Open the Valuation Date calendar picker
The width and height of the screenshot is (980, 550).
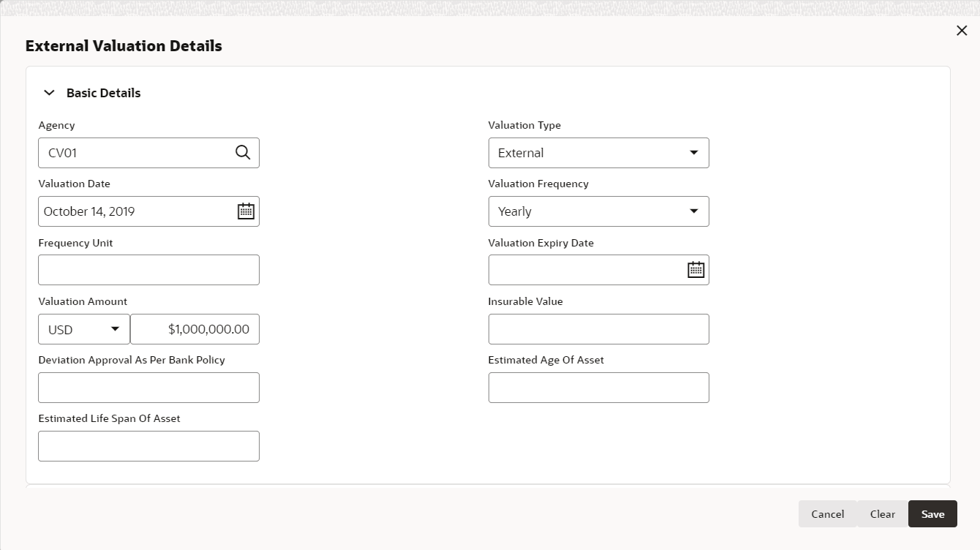coord(246,211)
